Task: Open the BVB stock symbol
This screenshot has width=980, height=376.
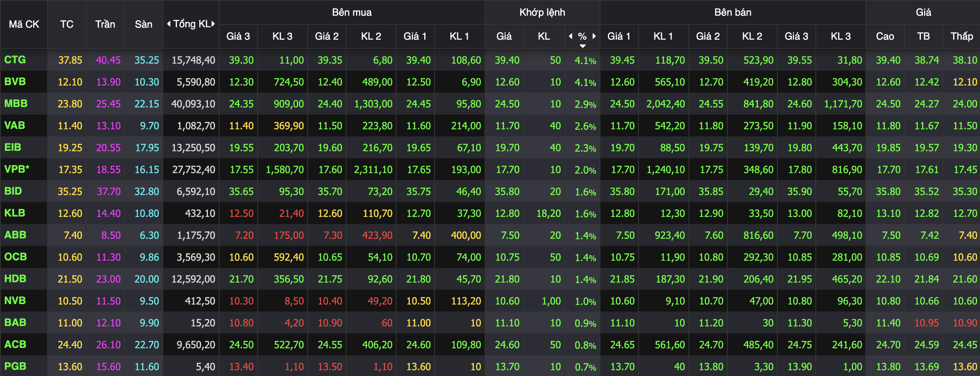Action: click(15, 82)
